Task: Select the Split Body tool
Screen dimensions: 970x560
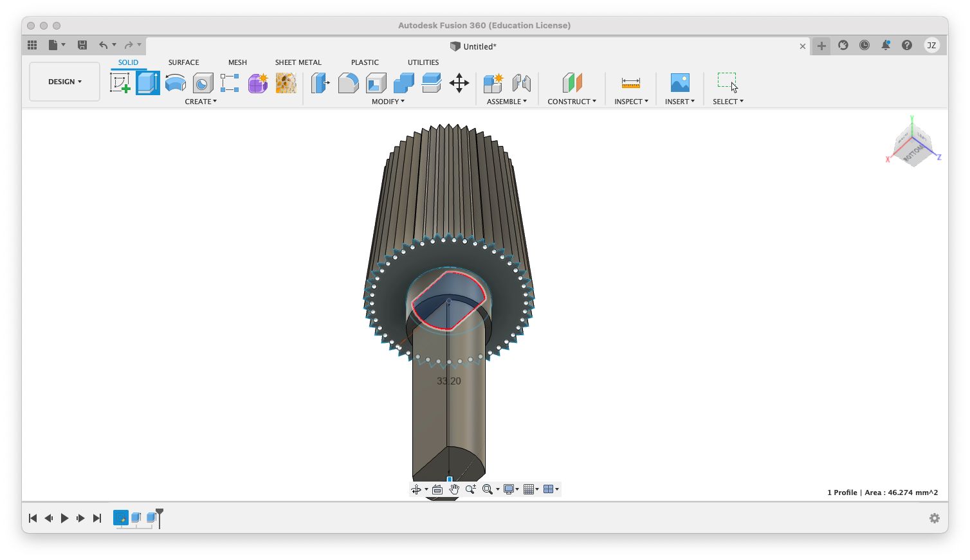Action: click(x=432, y=83)
